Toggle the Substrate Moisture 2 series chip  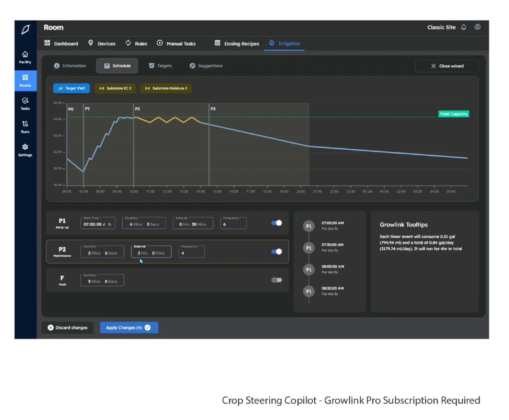[x=166, y=88]
